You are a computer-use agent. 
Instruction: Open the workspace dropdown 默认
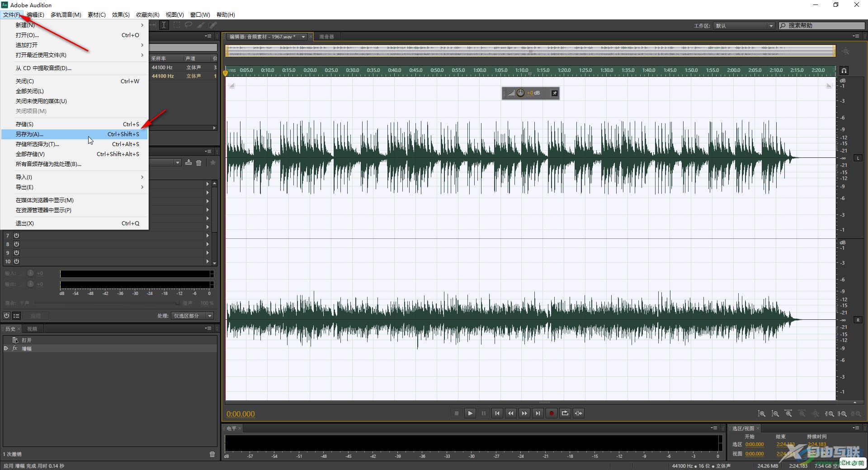coord(745,26)
